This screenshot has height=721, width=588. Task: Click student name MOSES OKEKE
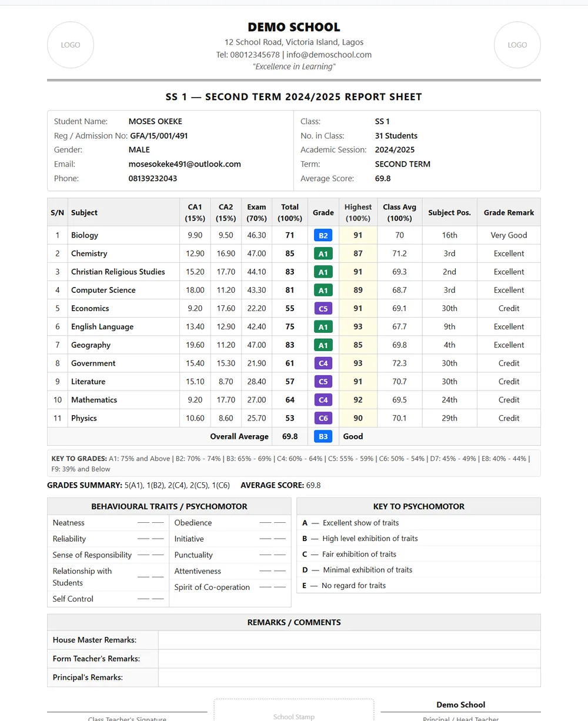155,121
